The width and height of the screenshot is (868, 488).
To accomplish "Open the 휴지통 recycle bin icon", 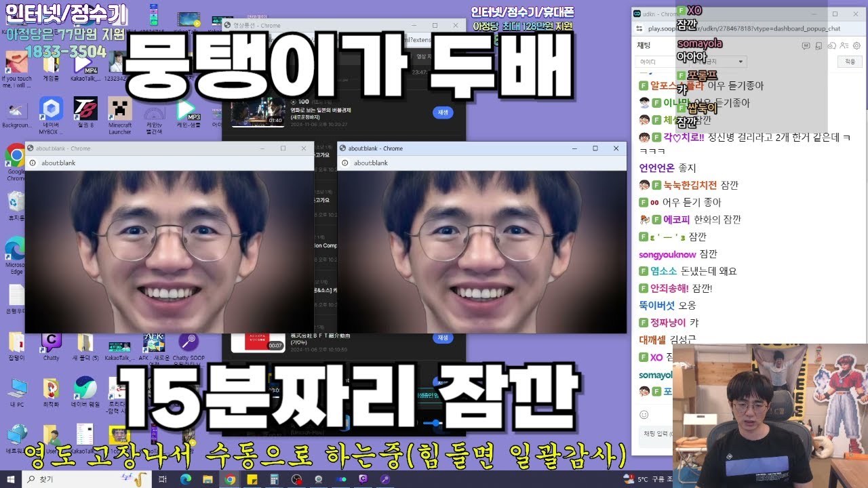I will click(16, 206).
